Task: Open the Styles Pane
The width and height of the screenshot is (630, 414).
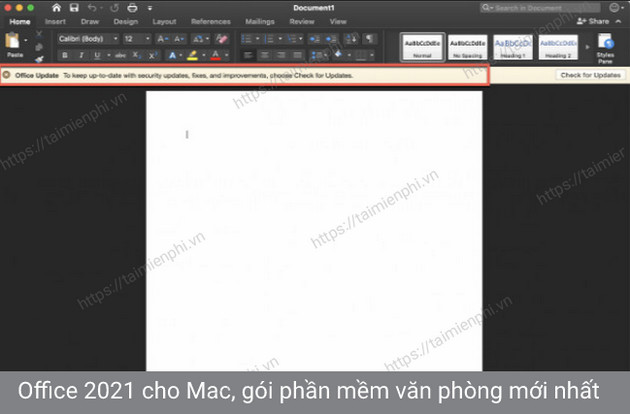Action: (x=605, y=48)
